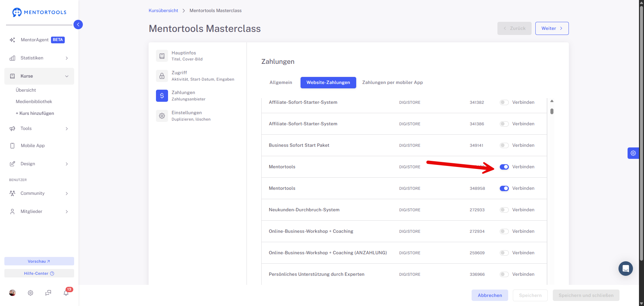This screenshot has width=644, height=306.
Task: Click the Weiter button
Action: point(552,29)
